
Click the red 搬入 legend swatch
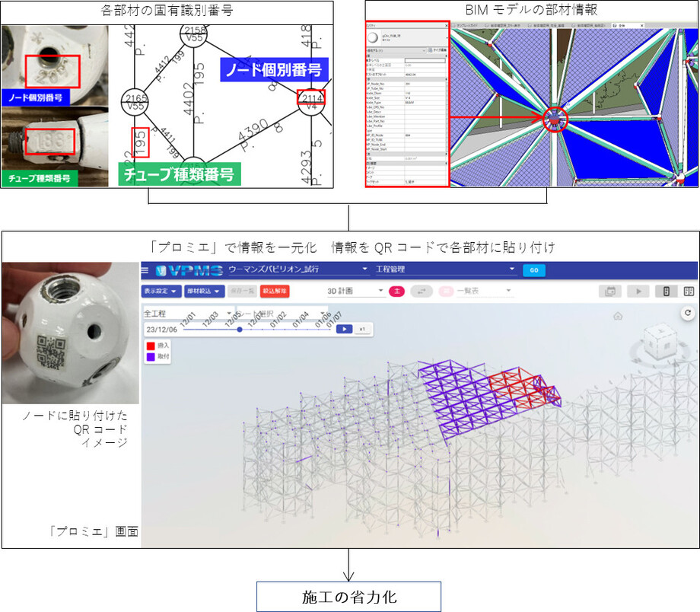point(151,346)
